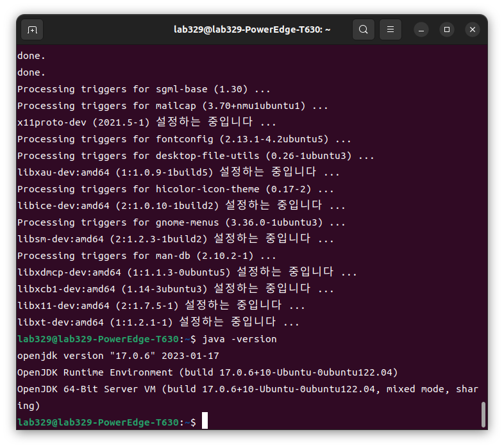Click the terminal vertical scrollbar handle
This screenshot has height=448, width=504.
click(x=483, y=415)
